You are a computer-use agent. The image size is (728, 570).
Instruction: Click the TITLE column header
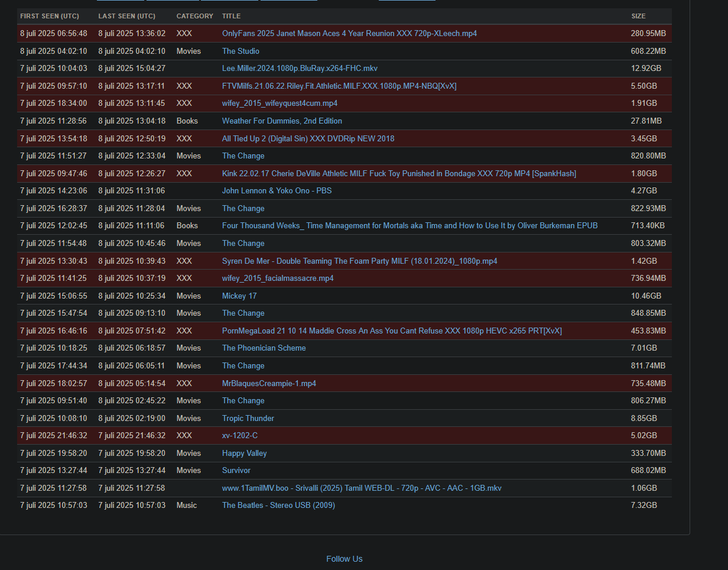(x=231, y=16)
